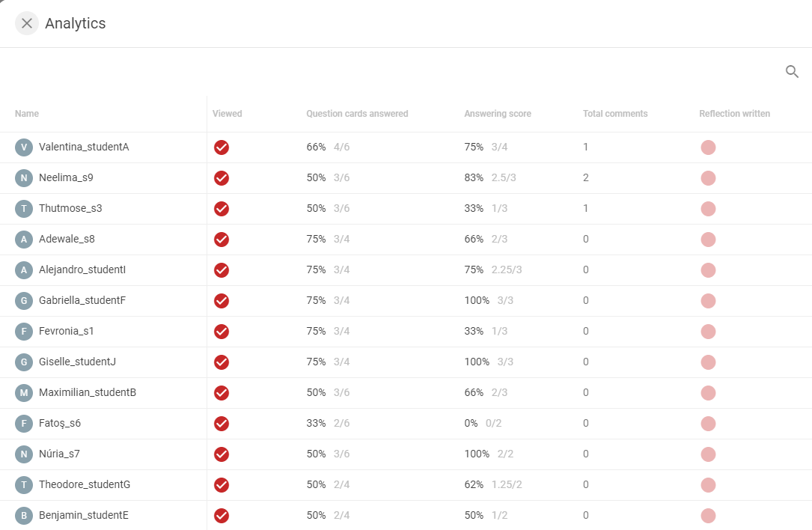Open Alejandro_studentI's student name
The width and height of the screenshot is (812, 530).
click(x=82, y=269)
